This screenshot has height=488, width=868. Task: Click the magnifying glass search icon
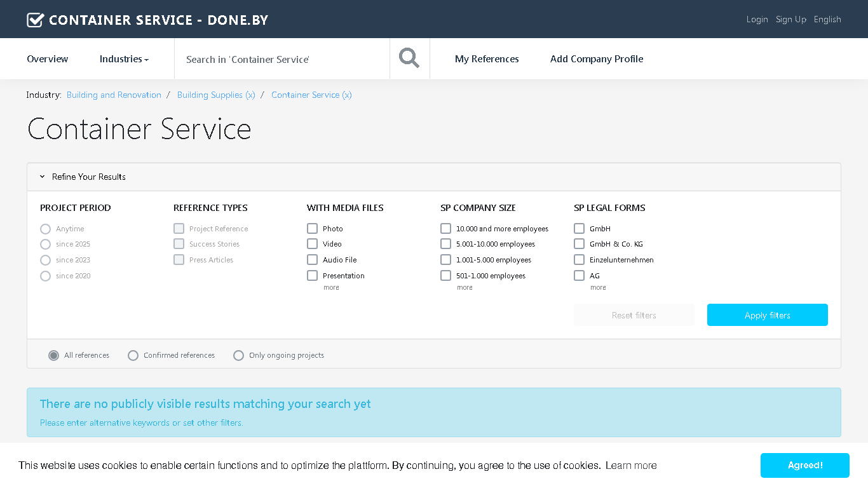point(409,58)
